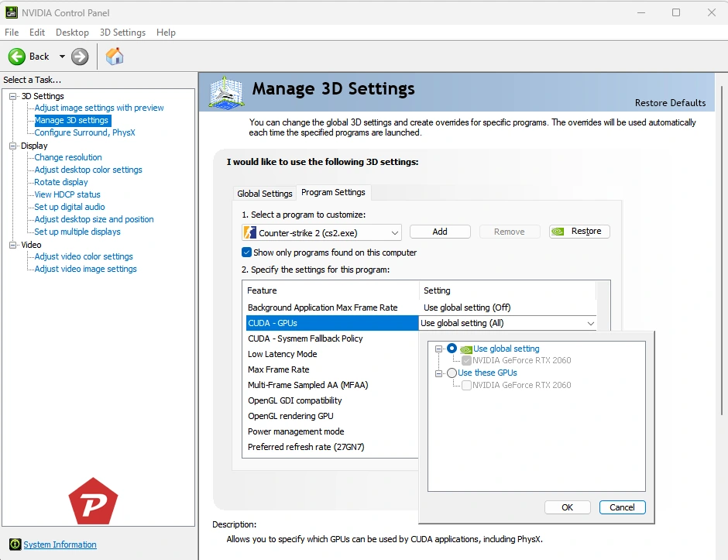Open the System Information link
The height and width of the screenshot is (560, 728).
60,545
